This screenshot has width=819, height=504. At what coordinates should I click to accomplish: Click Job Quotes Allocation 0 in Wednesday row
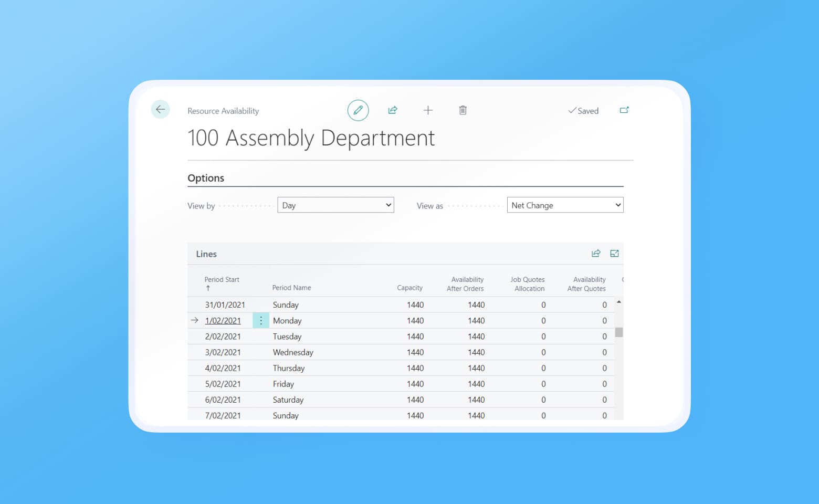point(543,352)
